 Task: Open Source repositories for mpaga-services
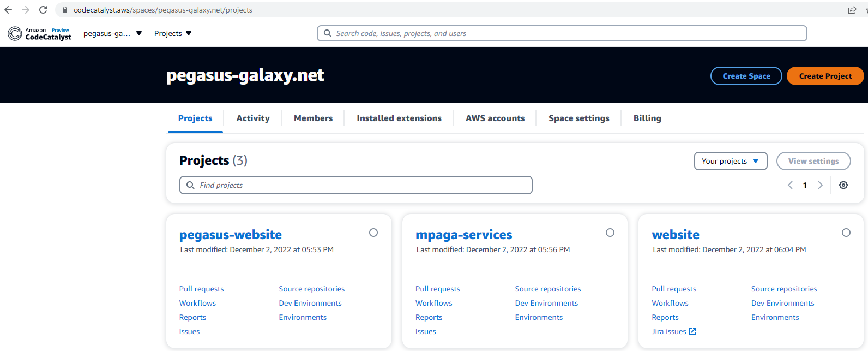tap(548, 289)
